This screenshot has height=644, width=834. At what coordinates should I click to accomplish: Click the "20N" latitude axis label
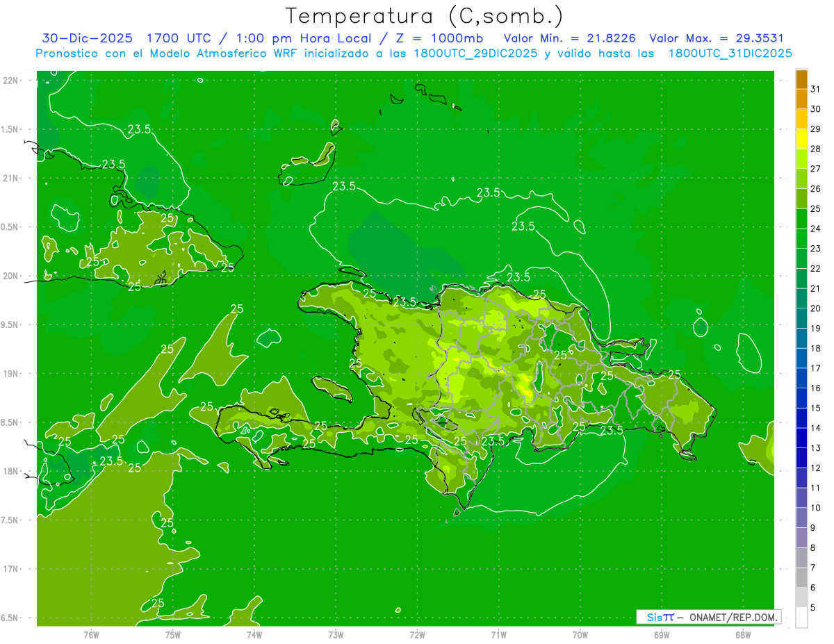[10, 276]
